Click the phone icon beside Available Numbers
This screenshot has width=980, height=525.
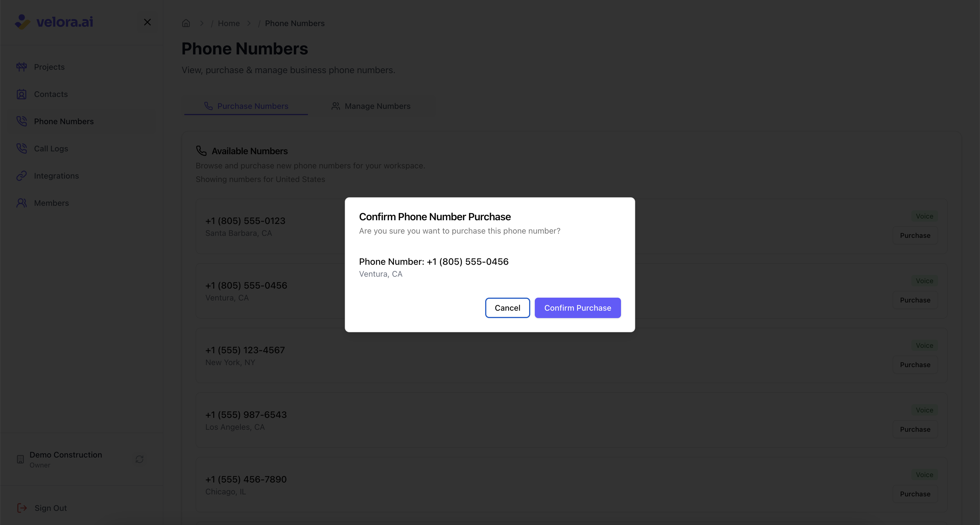pos(201,151)
